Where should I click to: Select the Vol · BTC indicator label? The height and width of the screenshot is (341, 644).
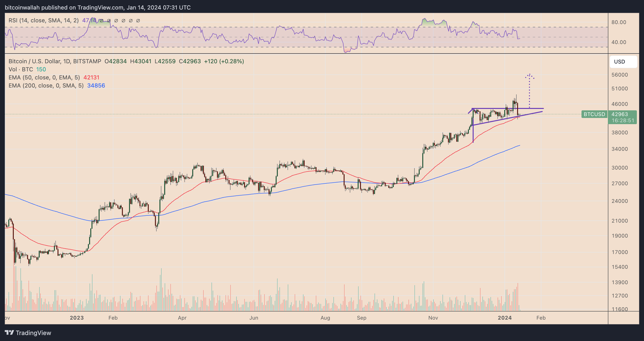click(21, 69)
